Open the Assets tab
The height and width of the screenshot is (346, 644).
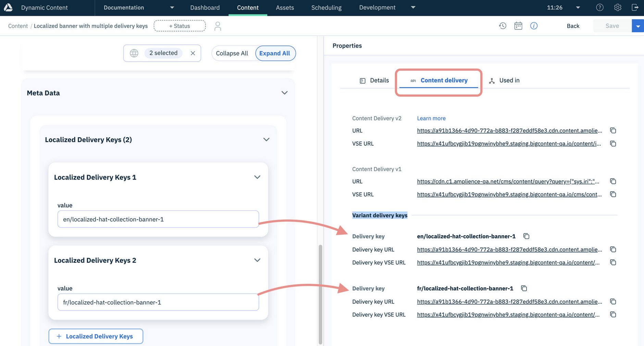click(x=285, y=8)
